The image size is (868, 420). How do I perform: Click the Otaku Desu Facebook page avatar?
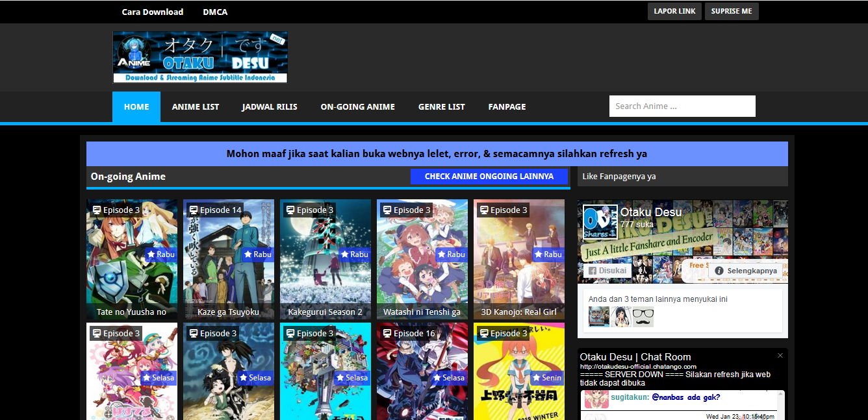600,222
